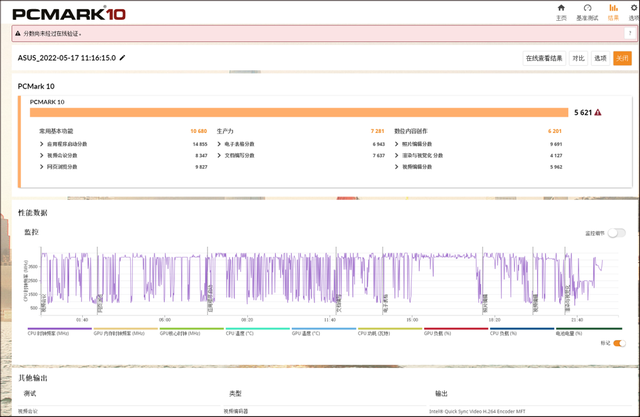The width and height of the screenshot is (640, 417).
Task: Click the 11:40 marker on monitoring chart
Action: pyautogui.click(x=330, y=320)
